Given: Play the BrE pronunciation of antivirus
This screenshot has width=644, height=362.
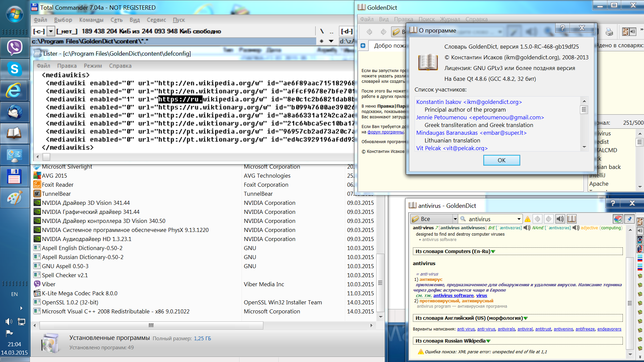Looking at the screenshot, I should [527, 228].
